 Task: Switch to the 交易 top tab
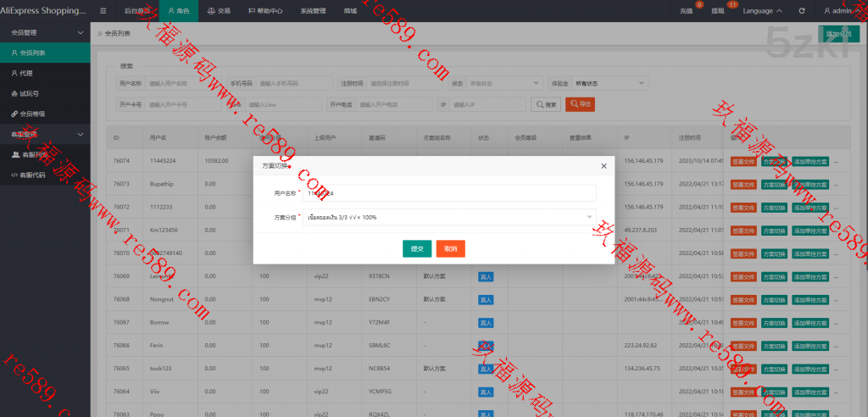pyautogui.click(x=219, y=11)
